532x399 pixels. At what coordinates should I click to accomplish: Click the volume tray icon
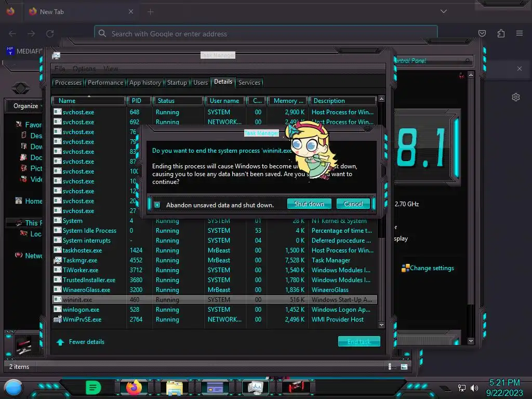tap(474, 388)
